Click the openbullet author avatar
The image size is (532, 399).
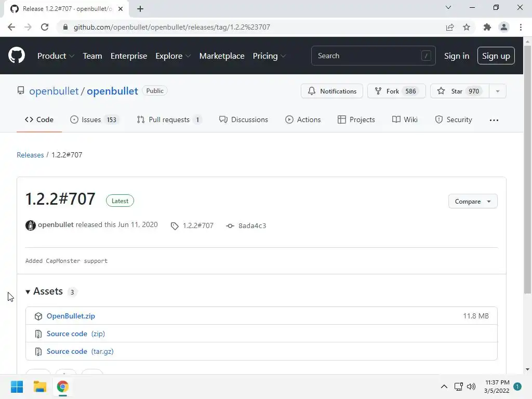[x=31, y=225]
